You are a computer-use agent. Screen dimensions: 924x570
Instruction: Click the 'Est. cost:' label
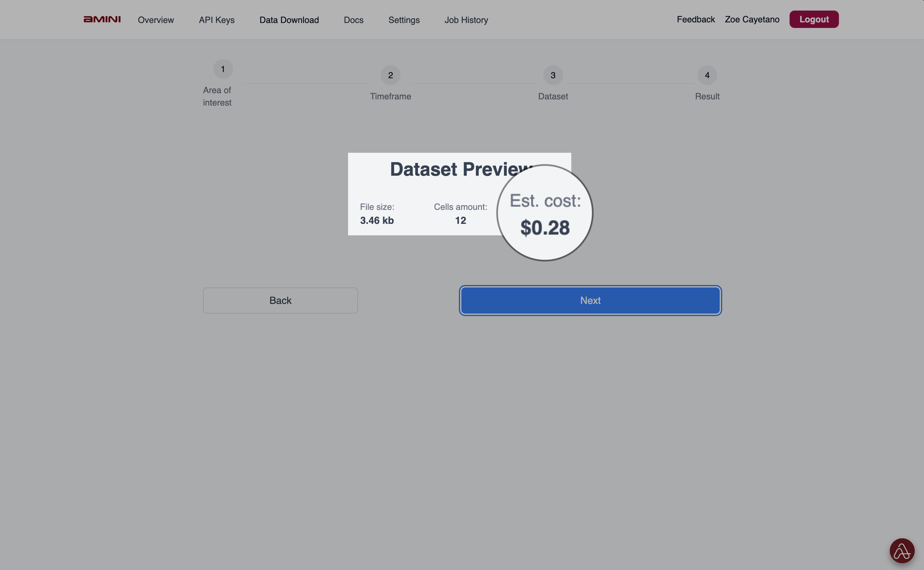tap(545, 201)
